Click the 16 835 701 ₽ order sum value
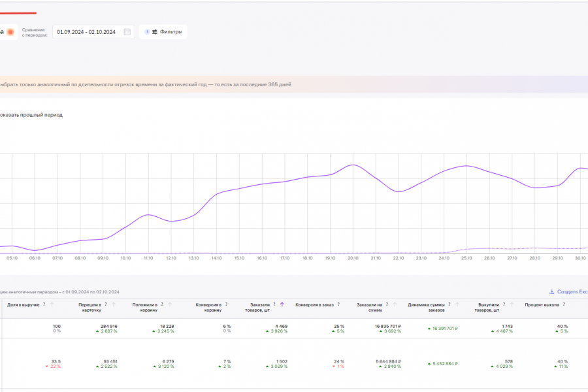Screen dimensions: 588x392 pos(387,327)
